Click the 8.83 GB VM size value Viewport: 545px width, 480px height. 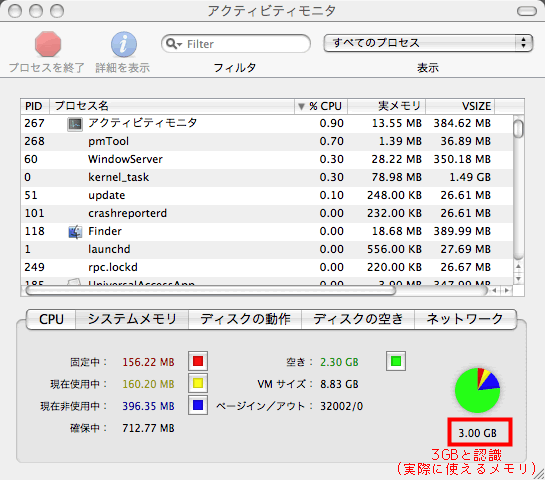point(339,384)
